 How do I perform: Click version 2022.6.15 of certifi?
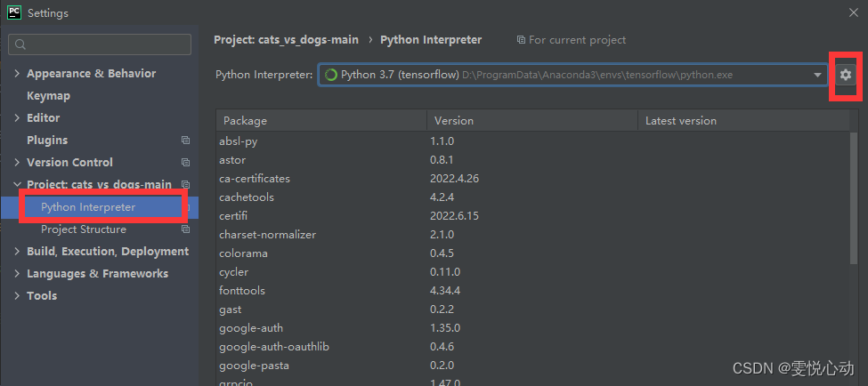tap(454, 215)
